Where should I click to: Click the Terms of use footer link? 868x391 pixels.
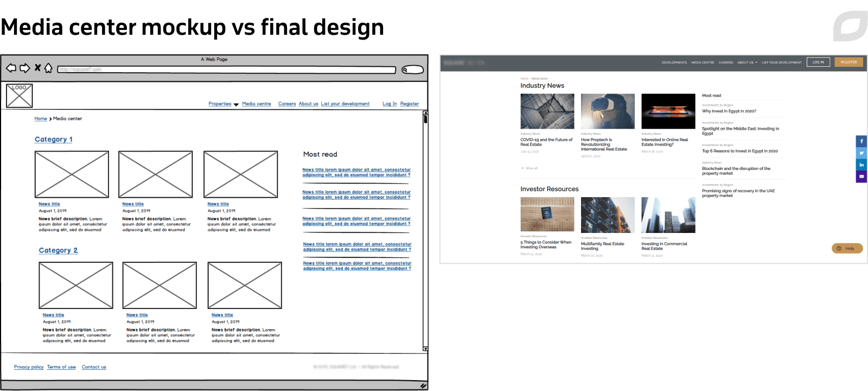click(x=61, y=367)
